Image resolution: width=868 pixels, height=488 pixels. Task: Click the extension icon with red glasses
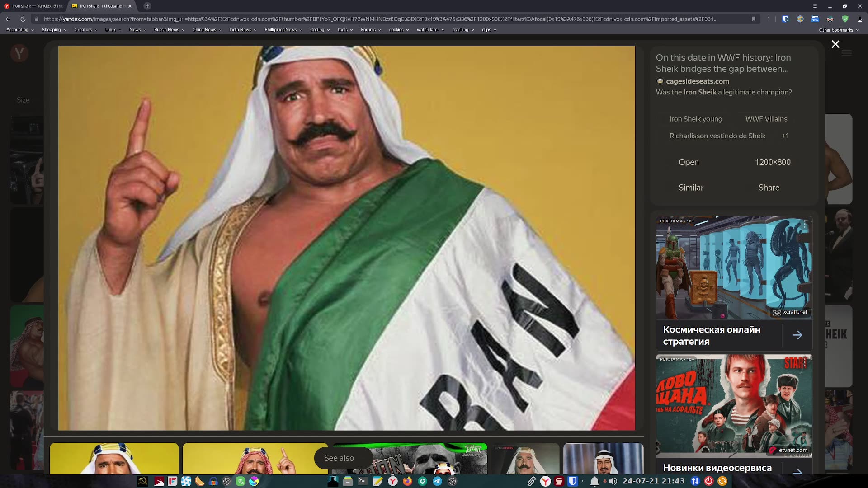coord(830,19)
